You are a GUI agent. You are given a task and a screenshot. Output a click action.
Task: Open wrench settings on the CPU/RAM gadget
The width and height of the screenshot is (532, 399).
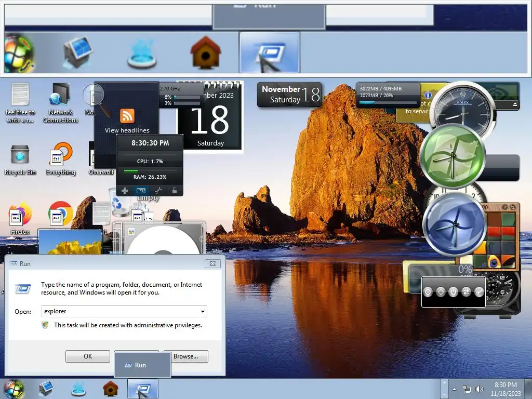(158, 191)
